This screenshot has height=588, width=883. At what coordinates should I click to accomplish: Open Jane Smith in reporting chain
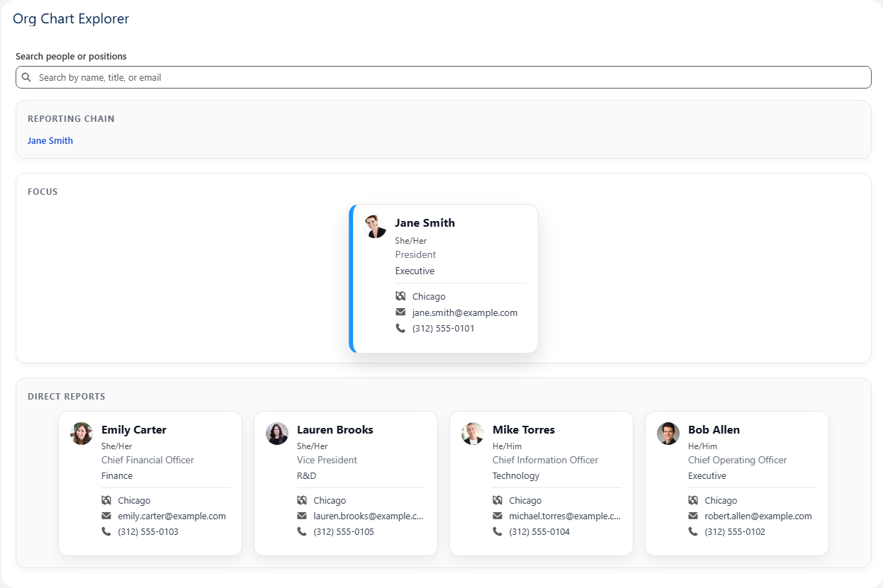point(50,140)
